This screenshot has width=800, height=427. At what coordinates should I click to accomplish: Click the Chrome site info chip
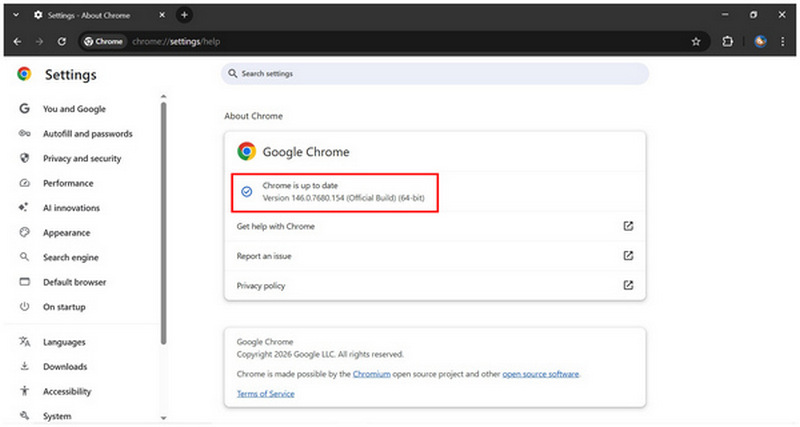[104, 42]
